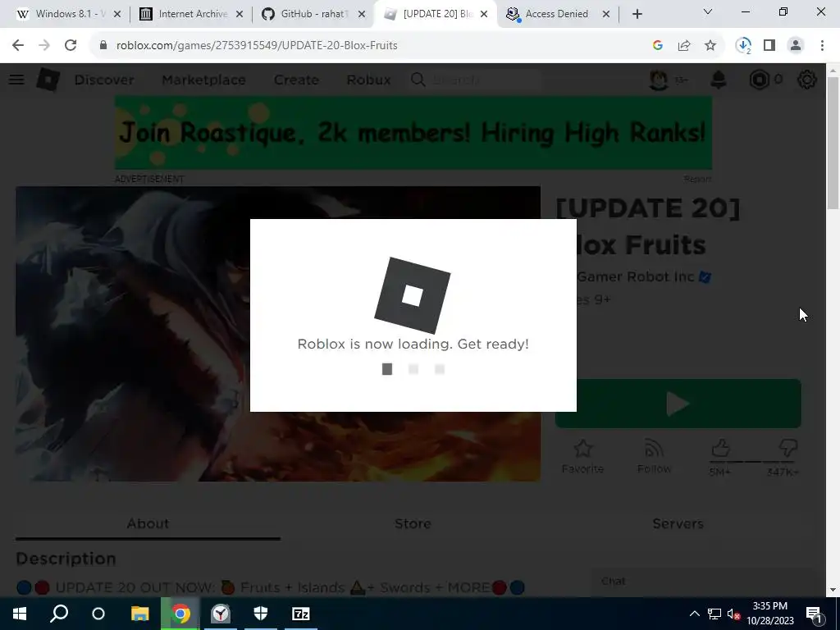Image resolution: width=840 pixels, height=630 pixels.
Task: Open the Action Center notifications
Action: (x=814, y=614)
